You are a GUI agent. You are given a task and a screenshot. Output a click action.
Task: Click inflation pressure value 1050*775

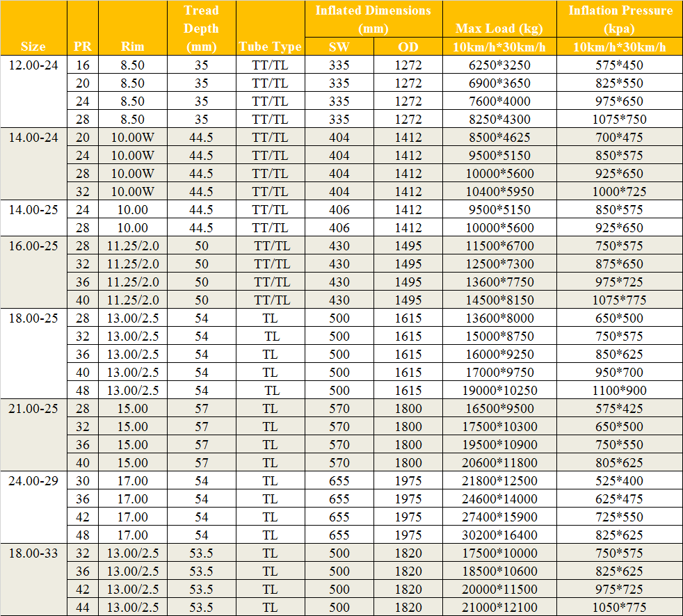pyautogui.click(x=620, y=607)
